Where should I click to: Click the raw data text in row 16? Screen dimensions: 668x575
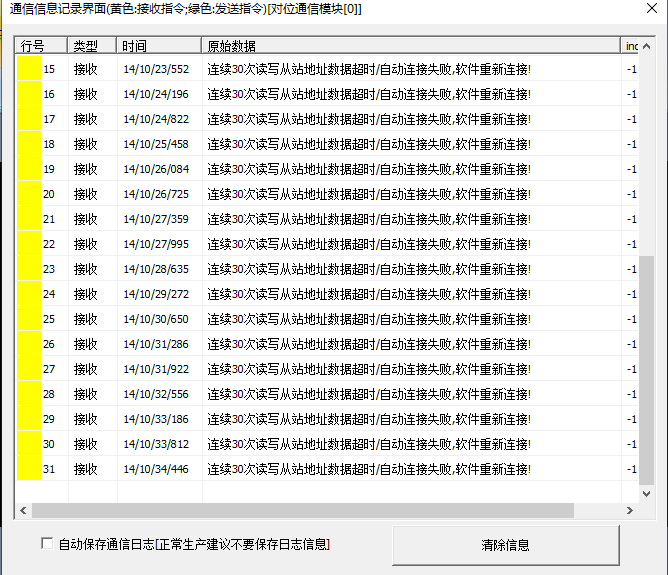368,94
